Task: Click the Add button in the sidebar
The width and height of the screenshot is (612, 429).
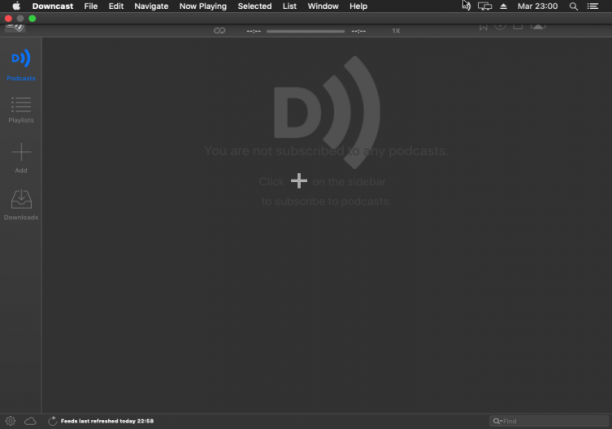Action: [x=21, y=158]
